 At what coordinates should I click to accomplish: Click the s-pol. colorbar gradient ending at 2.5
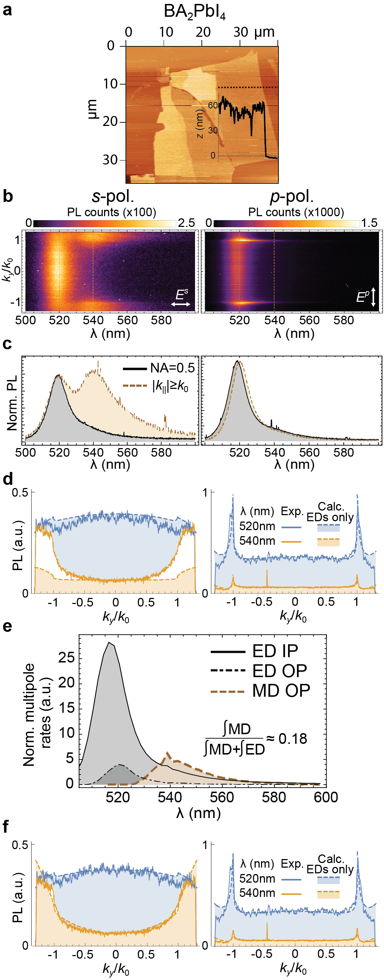coord(105,223)
